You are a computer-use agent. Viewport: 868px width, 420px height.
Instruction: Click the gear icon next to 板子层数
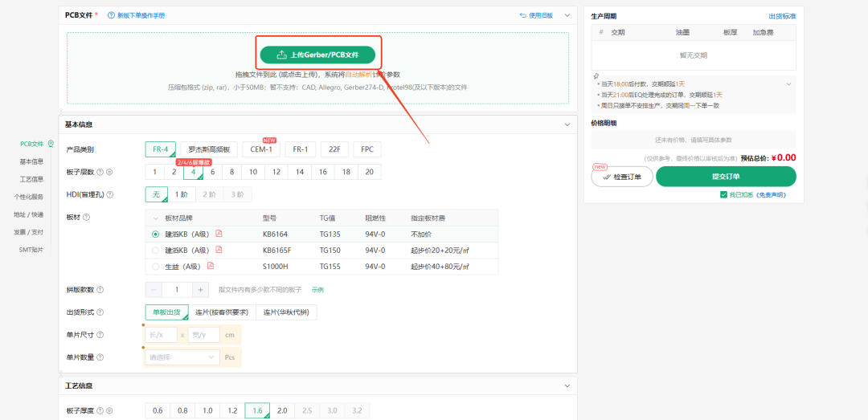coord(109,172)
